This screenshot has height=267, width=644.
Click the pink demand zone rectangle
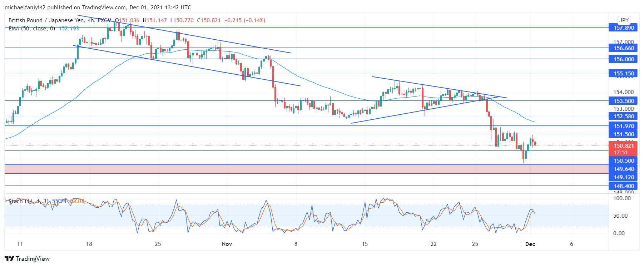pyautogui.click(x=306, y=169)
